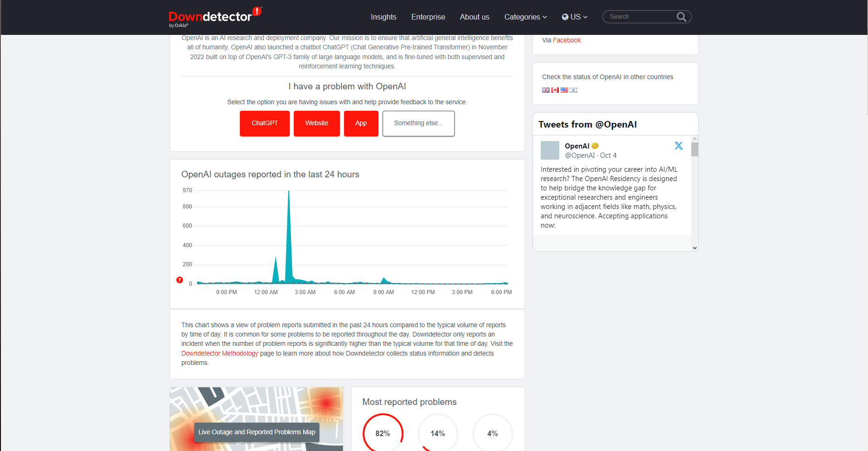The height and width of the screenshot is (451, 868).
Task: Expand the Categories dropdown
Action: 525,17
